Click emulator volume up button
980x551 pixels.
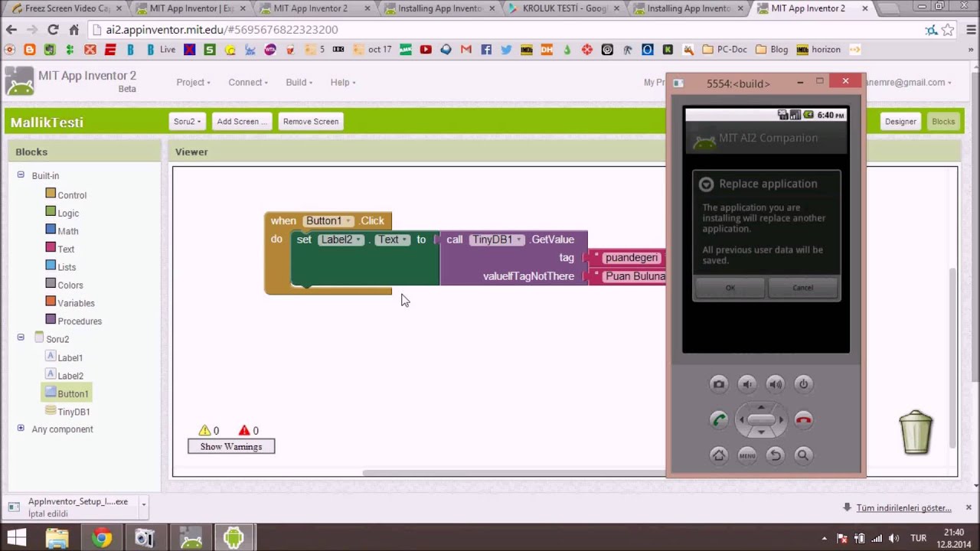coord(776,384)
